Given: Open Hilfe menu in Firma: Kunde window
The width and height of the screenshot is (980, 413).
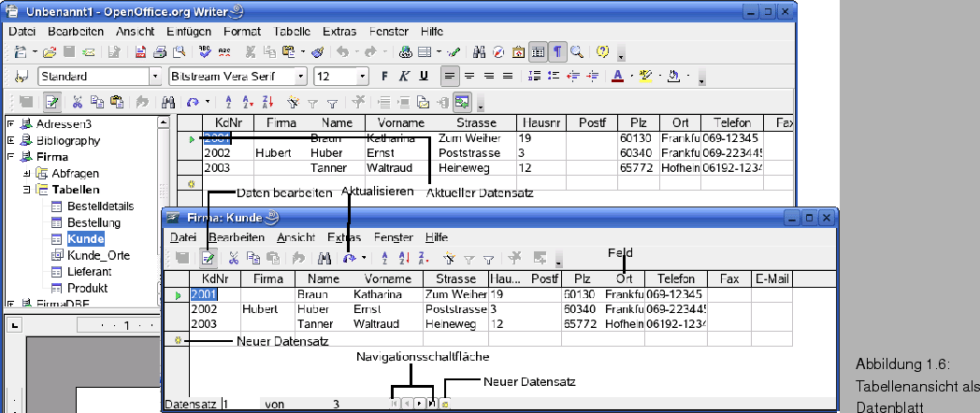Looking at the screenshot, I should coord(437,237).
